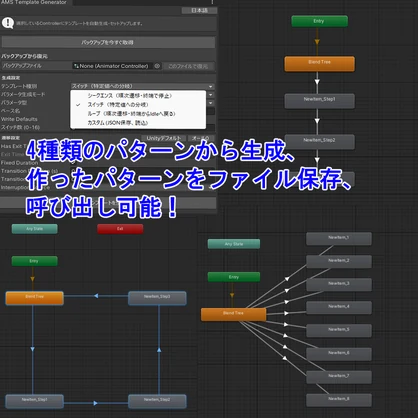Click the Write Defaults label
This screenshot has width=418, height=418.
tap(19, 119)
